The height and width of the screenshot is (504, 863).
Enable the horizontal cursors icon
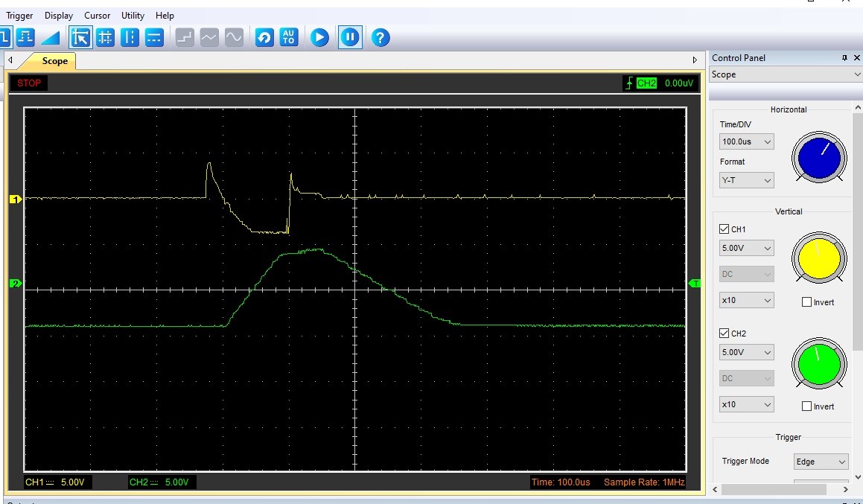pyautogui.click(x=154, y=37)
